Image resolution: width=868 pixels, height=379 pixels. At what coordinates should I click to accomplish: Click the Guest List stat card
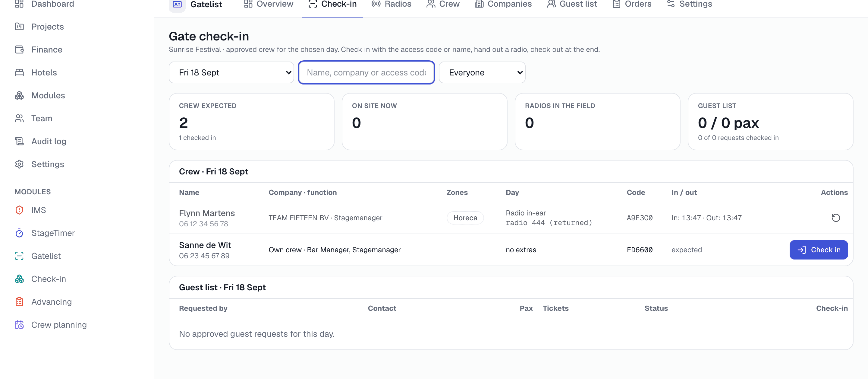pos(770,122)
